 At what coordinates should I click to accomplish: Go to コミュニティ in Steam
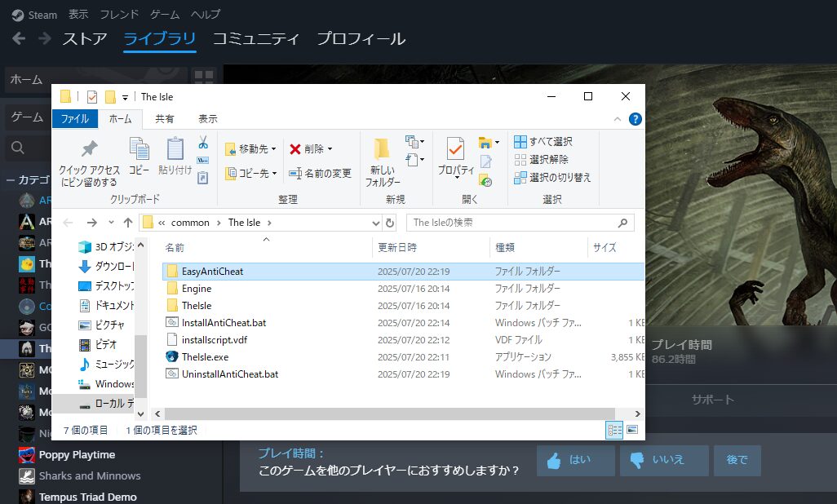pyautogui.click(x=255, y=39)
